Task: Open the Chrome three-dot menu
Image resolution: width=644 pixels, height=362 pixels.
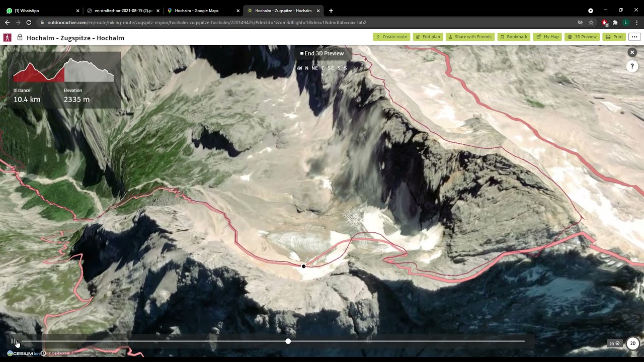Action: pos(636,23)
